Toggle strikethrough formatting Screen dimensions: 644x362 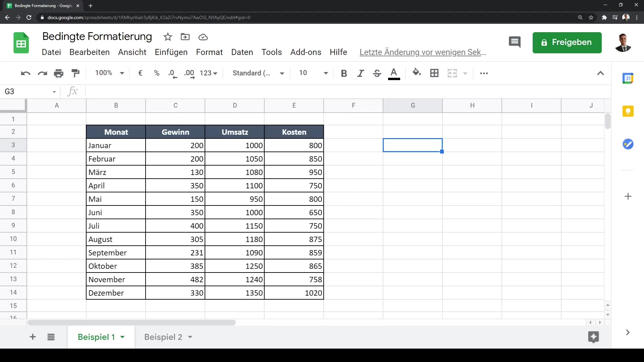pyautogui.click(x=377, y=73)
